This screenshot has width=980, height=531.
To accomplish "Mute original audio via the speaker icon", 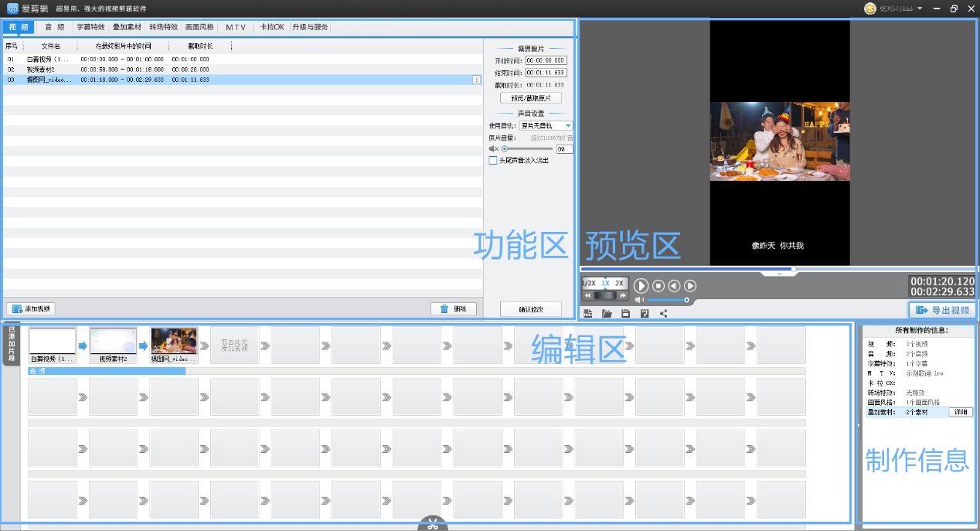I will [492, 148].
